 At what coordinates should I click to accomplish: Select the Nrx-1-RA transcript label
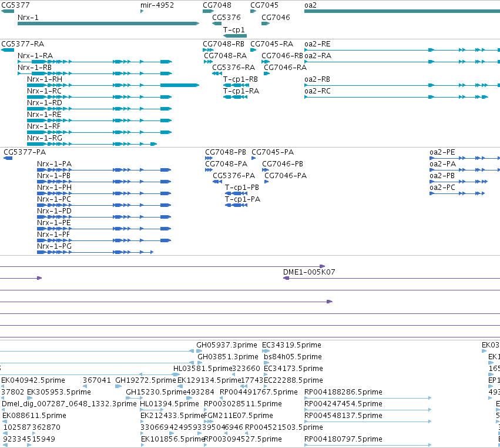click(35, 56)
